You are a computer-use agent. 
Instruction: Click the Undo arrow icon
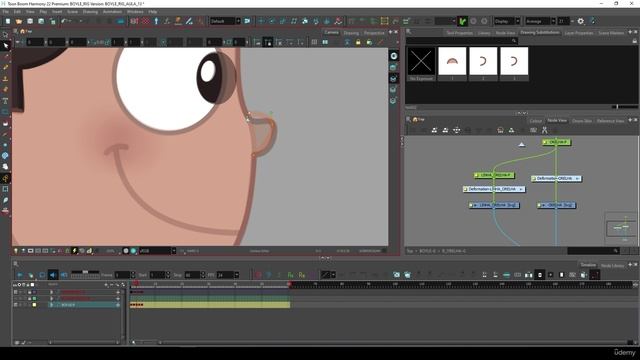pyautogui.click(x=64, y=21)
